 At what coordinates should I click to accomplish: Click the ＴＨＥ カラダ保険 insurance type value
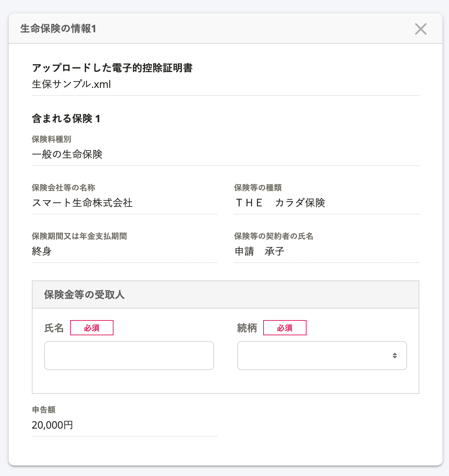[280, 203]
